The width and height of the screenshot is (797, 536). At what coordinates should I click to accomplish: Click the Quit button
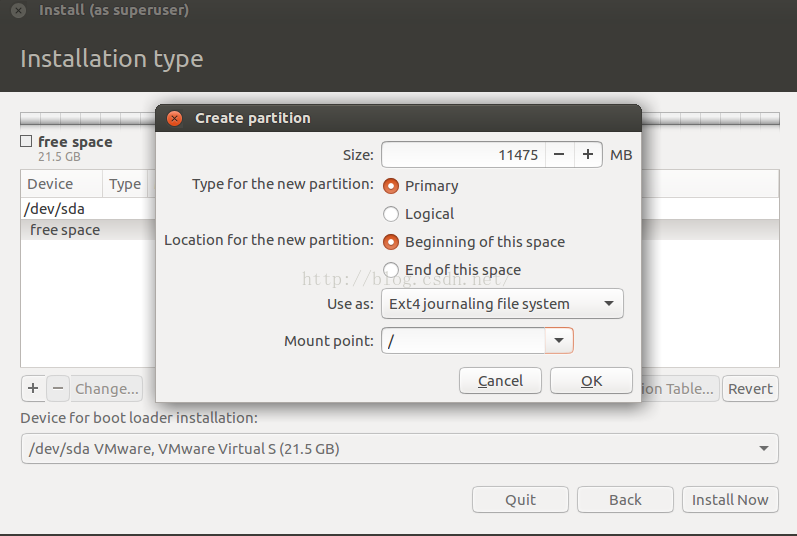[x=520, y=500]
